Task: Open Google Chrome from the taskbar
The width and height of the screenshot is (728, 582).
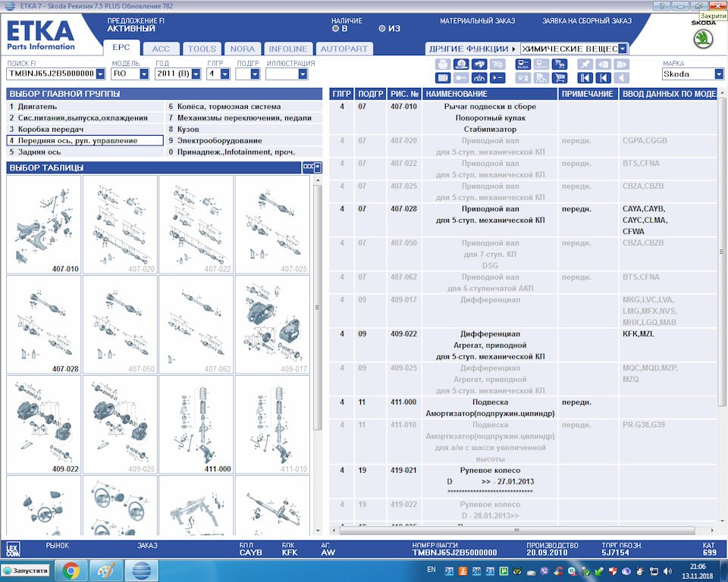Action: [71, 571]
